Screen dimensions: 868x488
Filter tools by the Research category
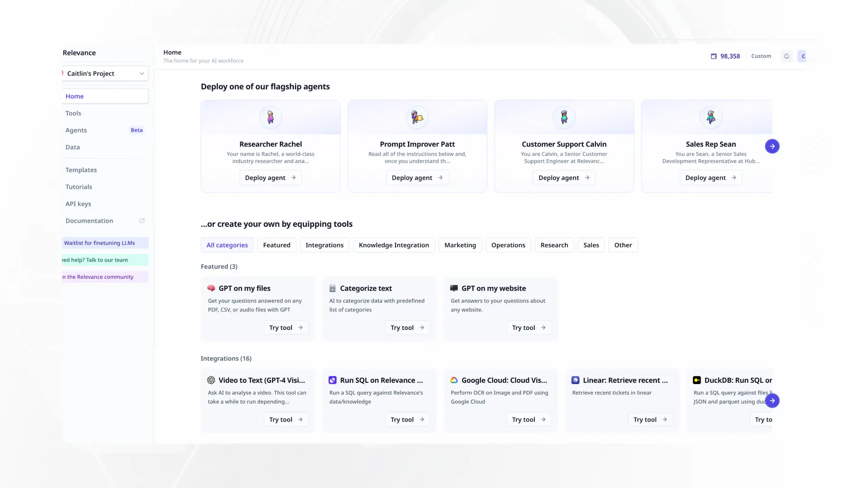554,245
